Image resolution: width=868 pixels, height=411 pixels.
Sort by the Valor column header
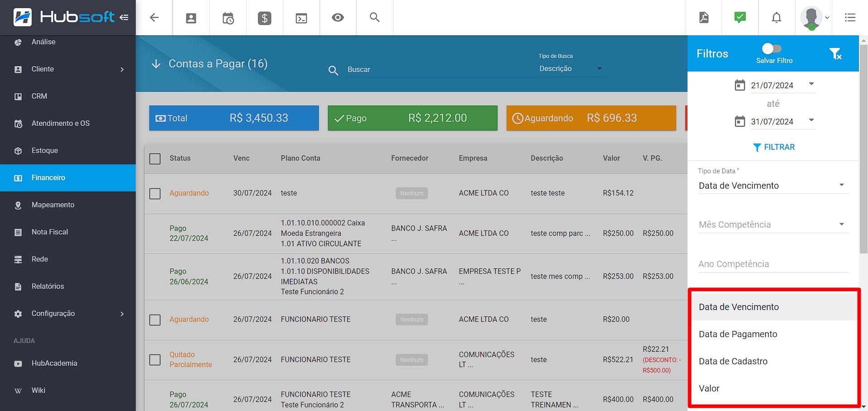612,158
